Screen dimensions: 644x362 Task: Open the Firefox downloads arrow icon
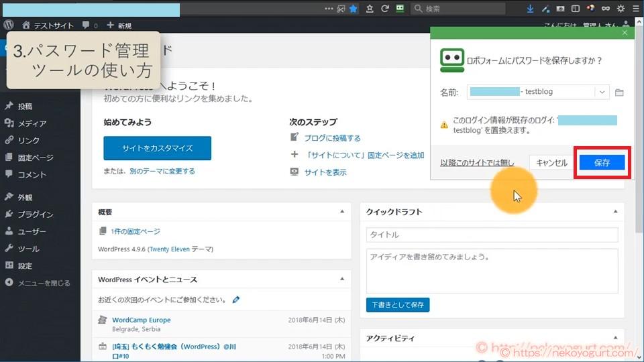530,9
